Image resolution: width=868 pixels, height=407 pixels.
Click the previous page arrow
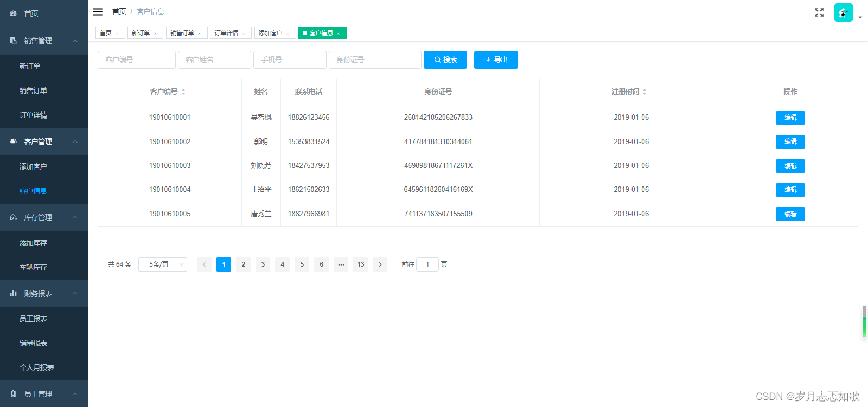coord(205,264)
